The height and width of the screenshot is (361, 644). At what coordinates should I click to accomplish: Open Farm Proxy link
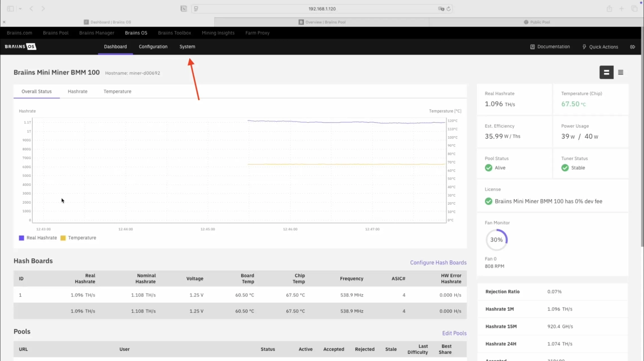pyautogui.click(x=258, y=33)
